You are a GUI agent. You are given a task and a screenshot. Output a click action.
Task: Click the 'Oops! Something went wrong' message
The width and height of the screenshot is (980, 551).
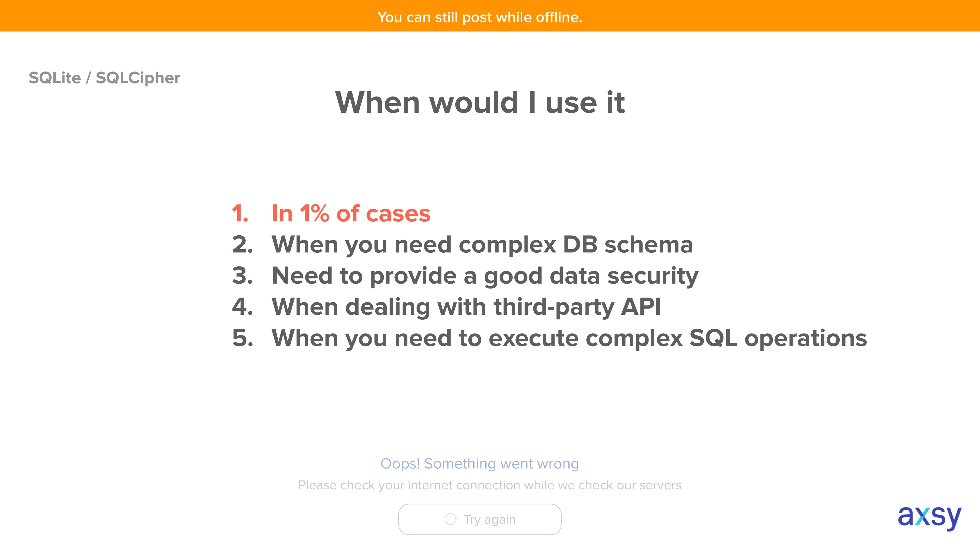(480, 464)
